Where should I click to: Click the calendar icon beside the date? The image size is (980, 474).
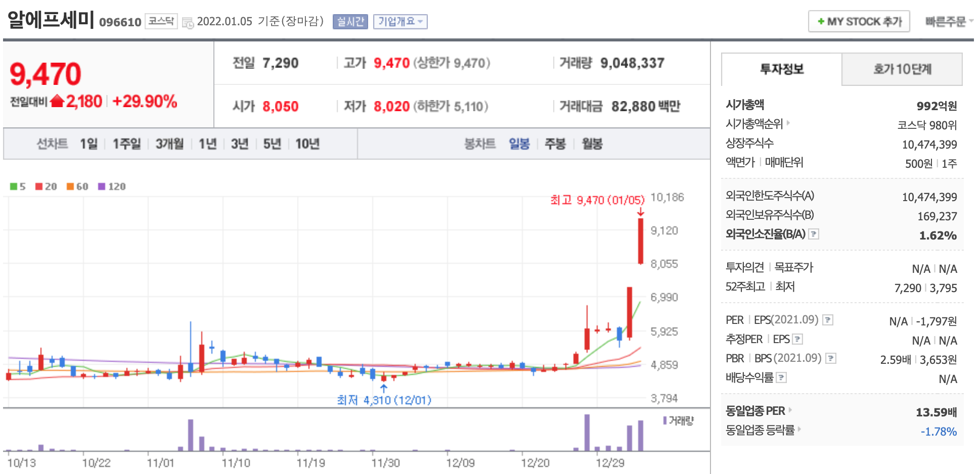188,23
